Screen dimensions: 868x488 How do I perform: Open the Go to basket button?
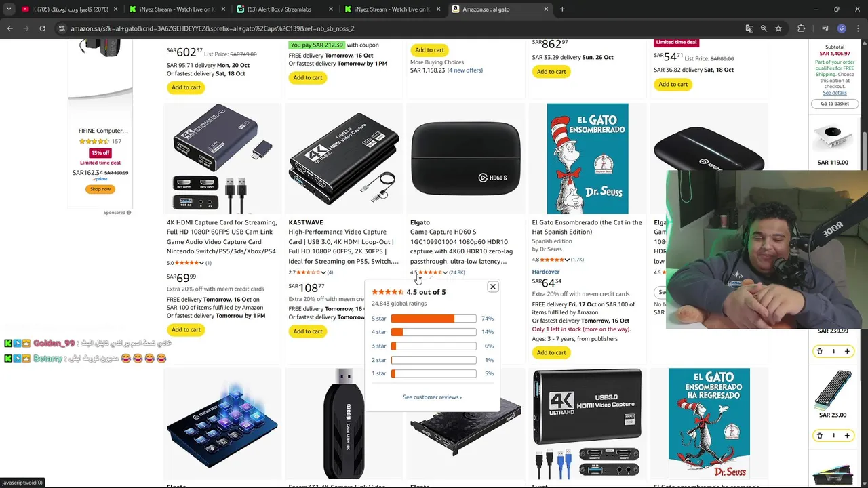coord(835,104)
